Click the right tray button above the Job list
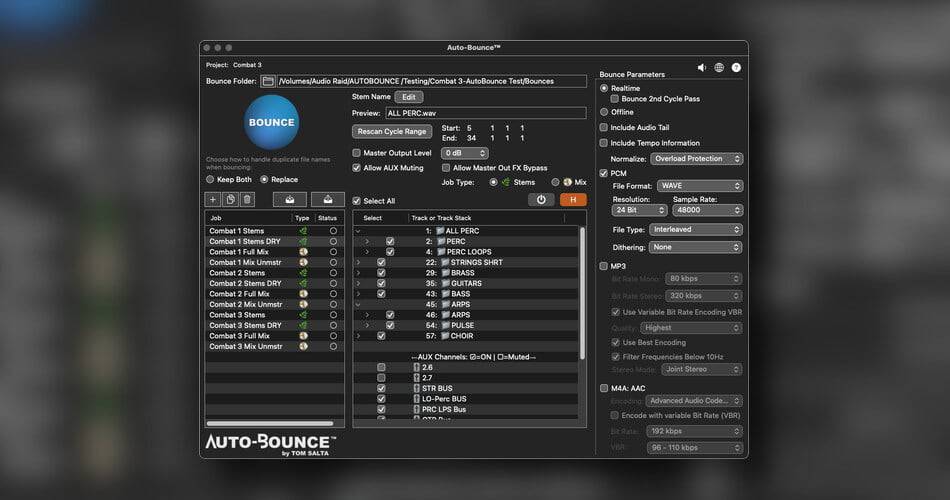 (x=328, y=199)
